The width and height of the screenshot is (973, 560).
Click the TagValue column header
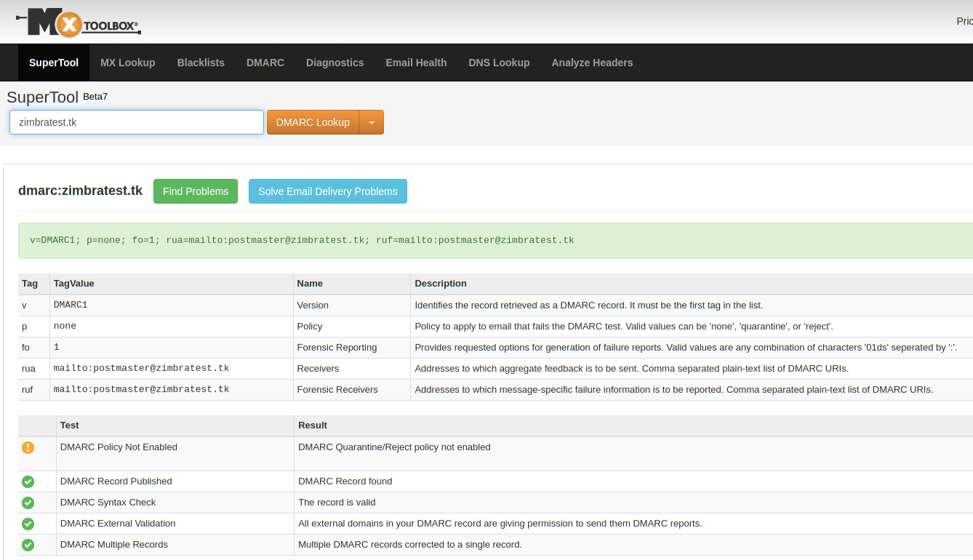(x=74, y=284)
